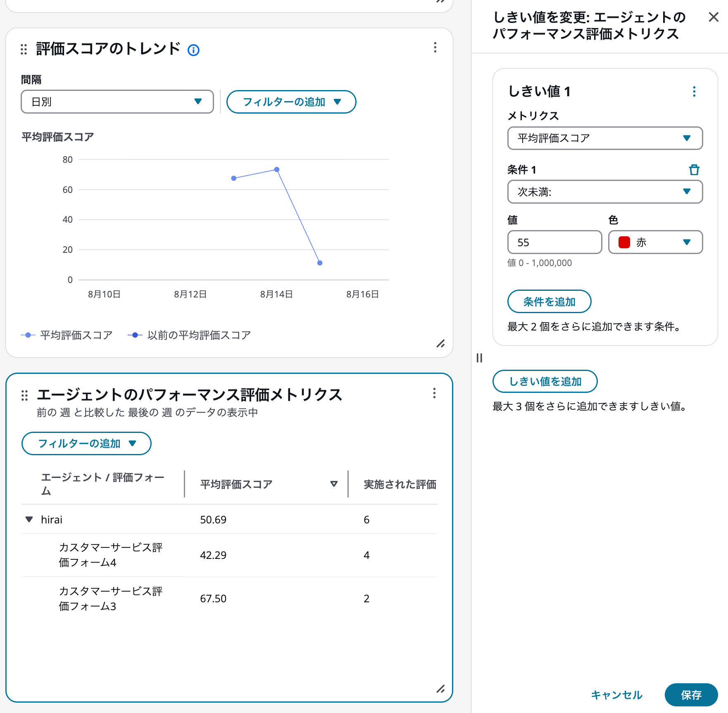Open the メトリクス 平均評価スコア dropdown
The image size is (728, 713).
(x=605, y=138)
